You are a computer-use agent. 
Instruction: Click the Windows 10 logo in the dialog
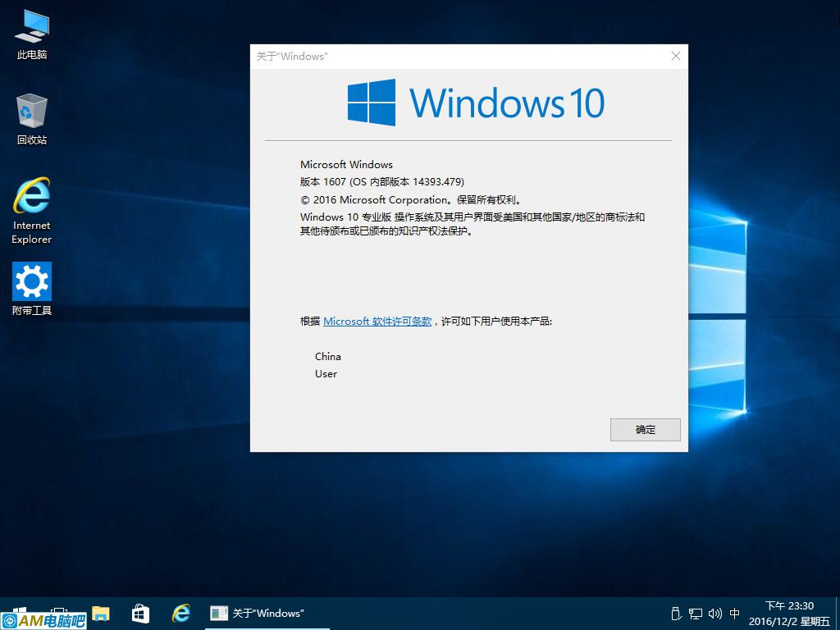[476, 103]
